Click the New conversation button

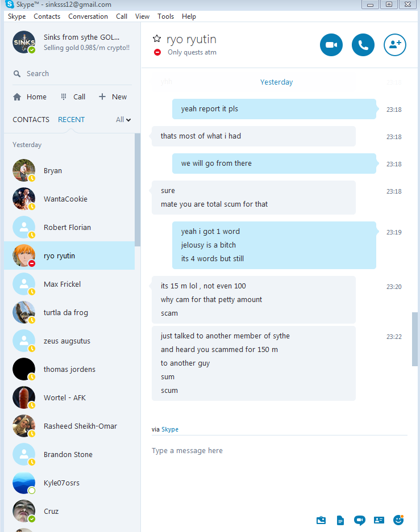(x=113, y=97)
